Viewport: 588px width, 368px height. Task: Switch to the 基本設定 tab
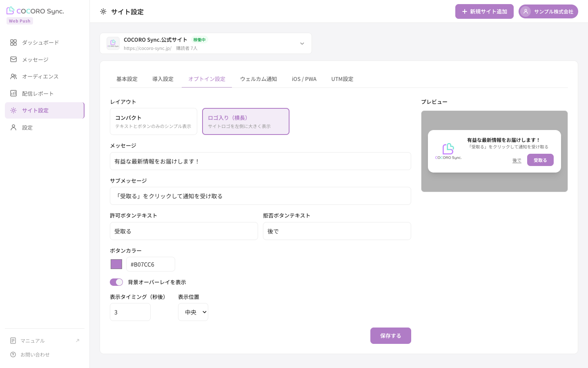(x=127, y=79)
